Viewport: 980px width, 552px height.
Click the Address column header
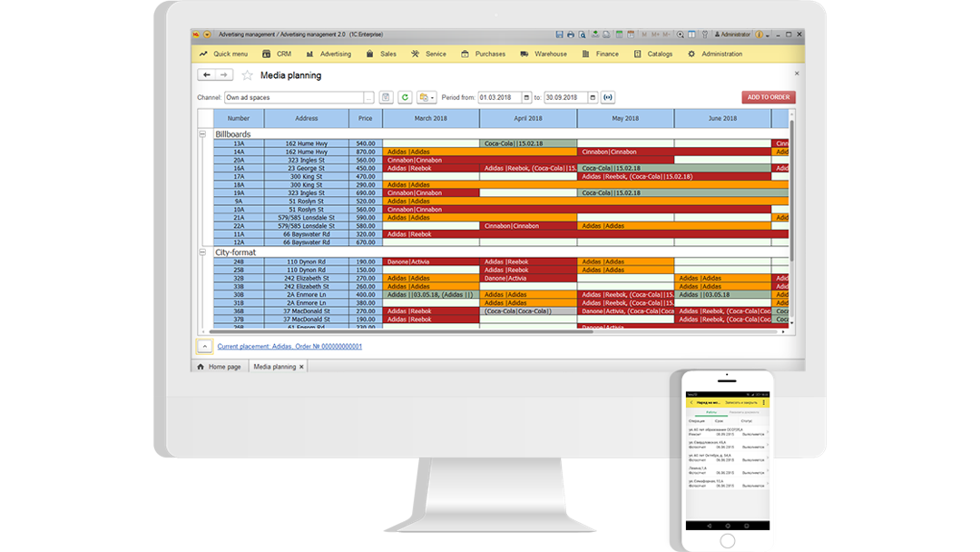tap(307, 118)
